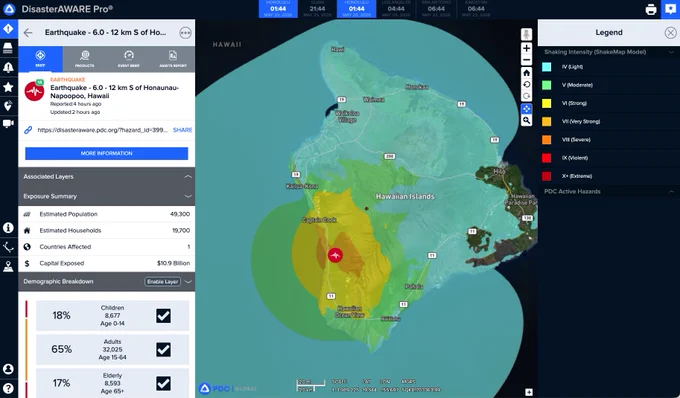Click the Kailua-Kona label on map
This screenshot has height=398, width=680.
(x=302, y=186)
